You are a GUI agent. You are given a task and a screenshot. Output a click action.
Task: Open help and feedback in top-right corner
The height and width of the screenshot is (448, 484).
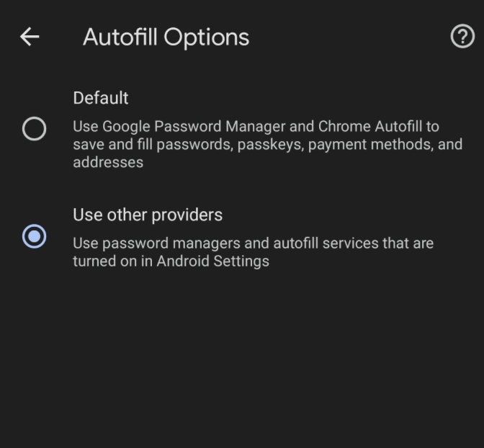[462, 36]
